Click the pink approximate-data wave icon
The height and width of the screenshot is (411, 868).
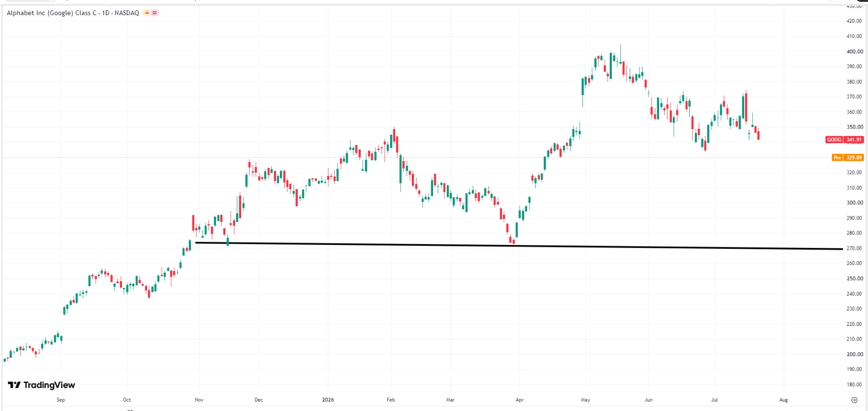point(155,13)
